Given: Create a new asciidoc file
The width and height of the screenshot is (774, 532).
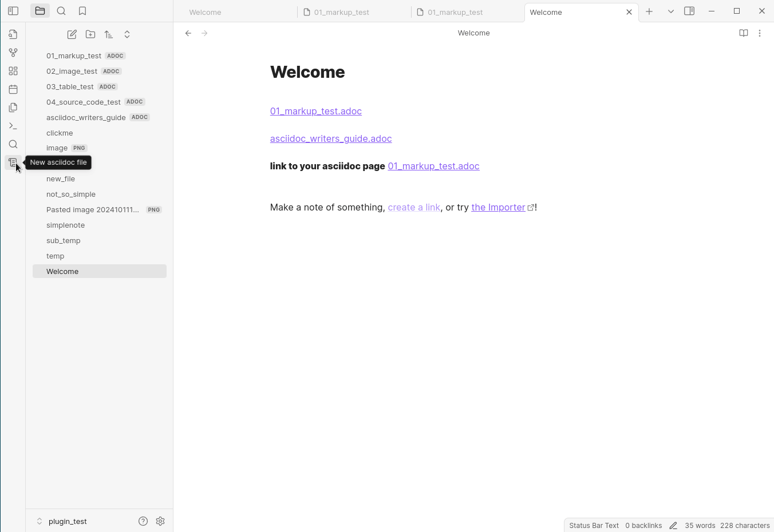Looking at the screenshot, I should click(x=13, y=162).
